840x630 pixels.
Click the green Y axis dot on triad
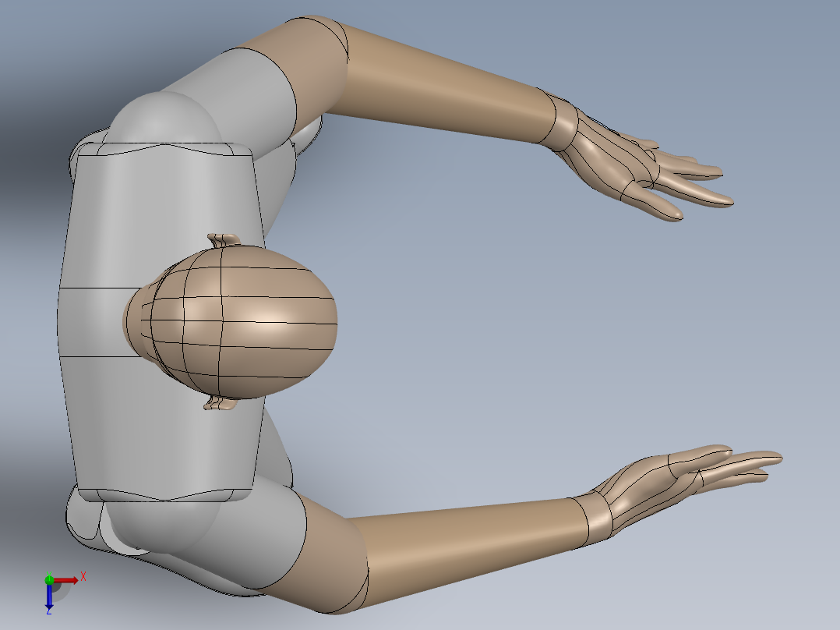[x=49, y=579]
